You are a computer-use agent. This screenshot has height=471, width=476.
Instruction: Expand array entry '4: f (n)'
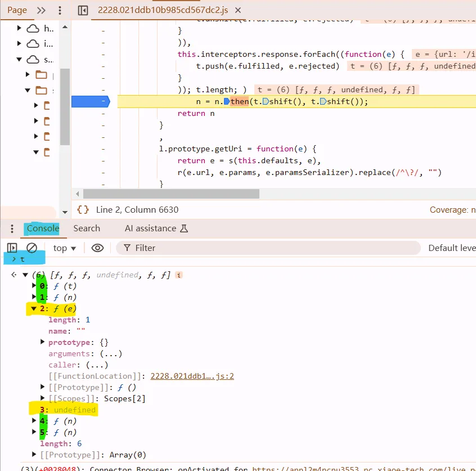click(x=34, y=420)
